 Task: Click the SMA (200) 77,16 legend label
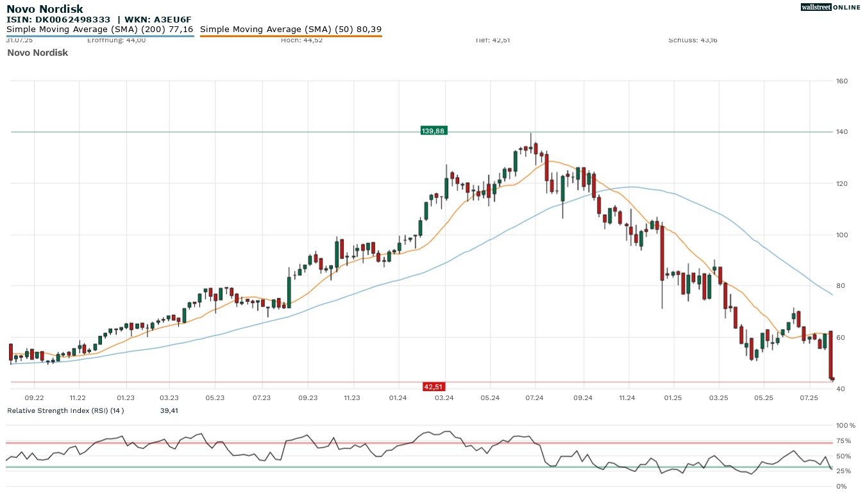(99, 29)
